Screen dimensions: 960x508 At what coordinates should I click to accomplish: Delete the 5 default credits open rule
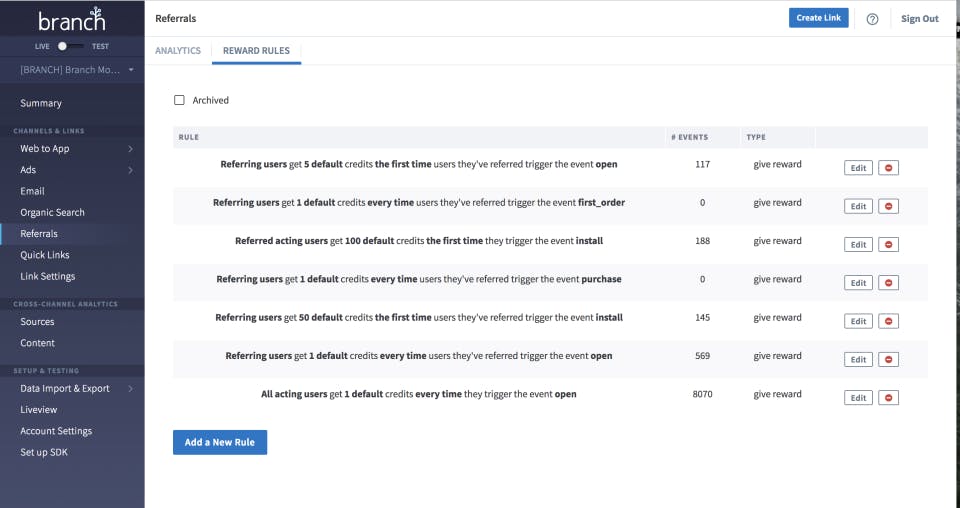pyautogui.click(x=888, y=168)
